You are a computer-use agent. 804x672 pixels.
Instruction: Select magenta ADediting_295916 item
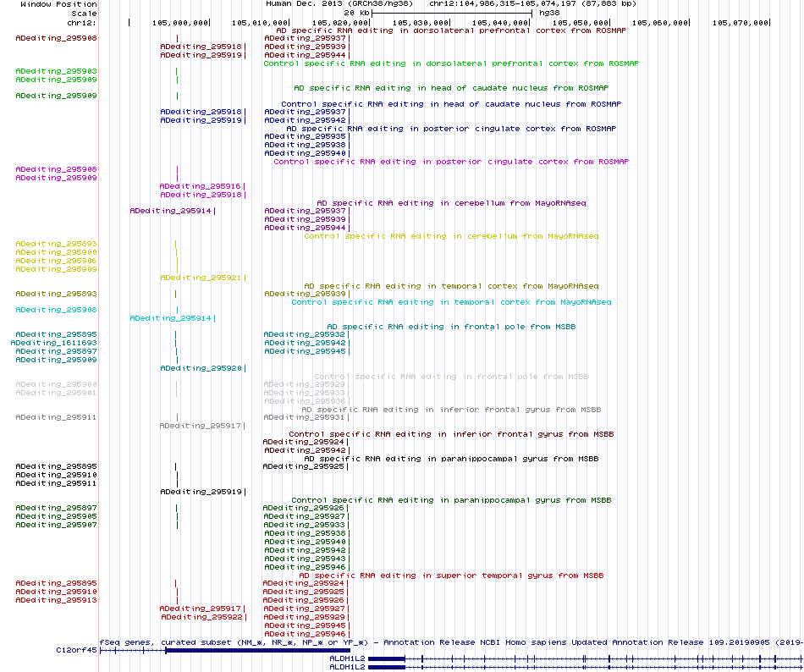tap(200, 186)
